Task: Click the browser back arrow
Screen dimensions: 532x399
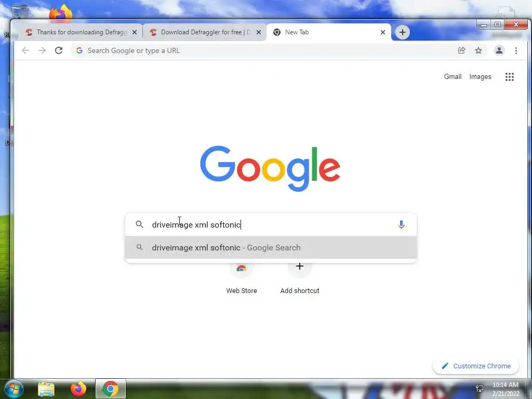Action: 25,50
